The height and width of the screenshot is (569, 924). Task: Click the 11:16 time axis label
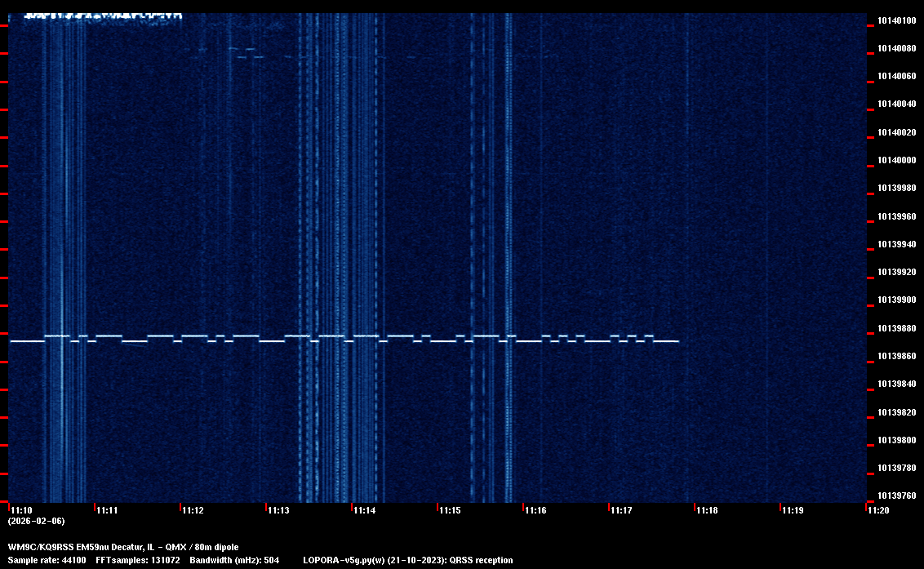(535, 510)
